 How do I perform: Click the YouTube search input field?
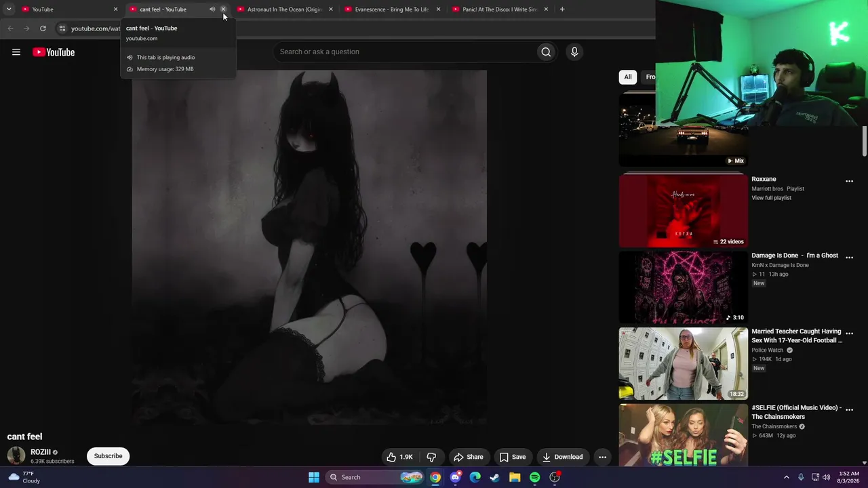coord(404,52)
